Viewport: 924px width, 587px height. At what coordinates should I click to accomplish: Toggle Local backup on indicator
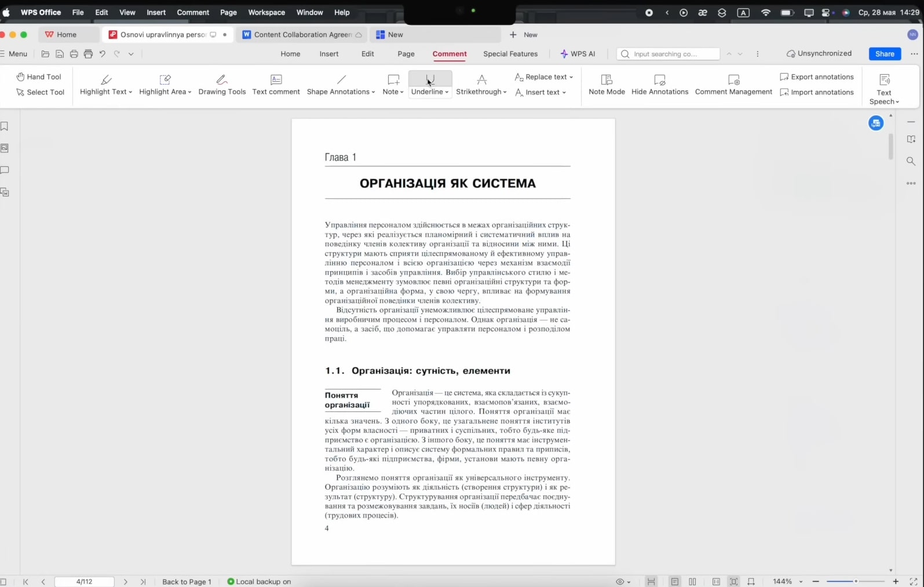point(259,582)
